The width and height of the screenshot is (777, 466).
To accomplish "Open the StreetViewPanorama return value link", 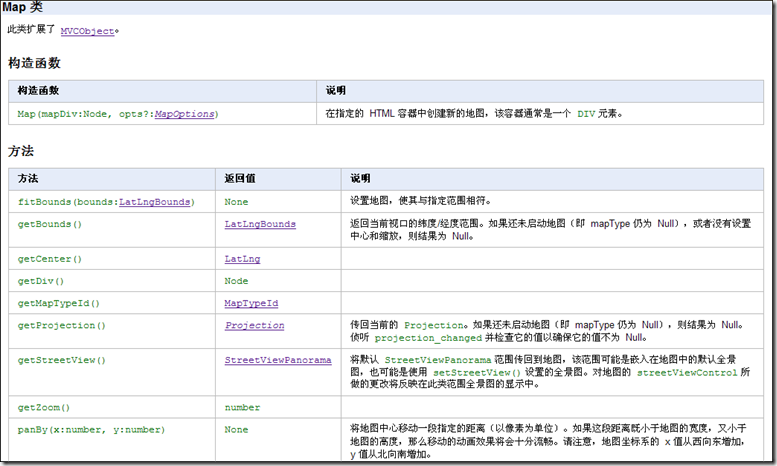I will point(278,360).
